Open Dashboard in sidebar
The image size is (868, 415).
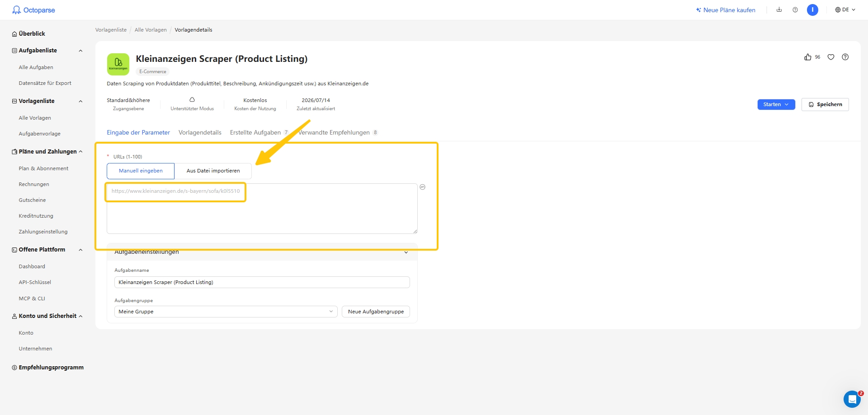32,266
